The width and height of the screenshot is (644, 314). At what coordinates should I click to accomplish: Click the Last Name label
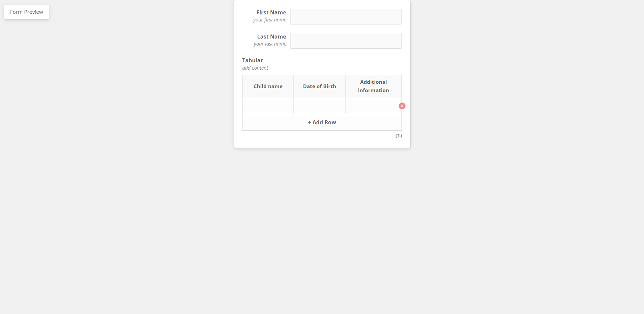(272, 37)
